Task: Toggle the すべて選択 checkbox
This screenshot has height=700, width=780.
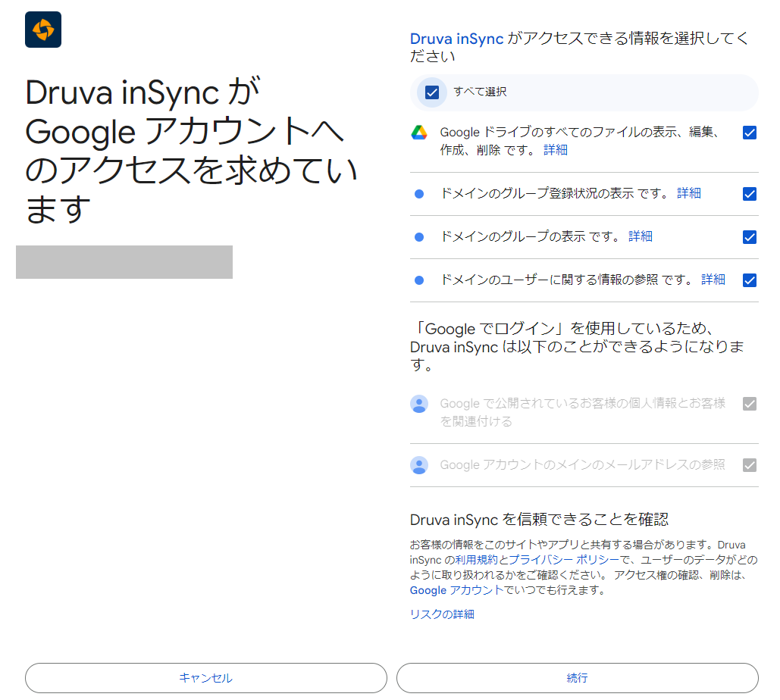Action: (432, 92)
